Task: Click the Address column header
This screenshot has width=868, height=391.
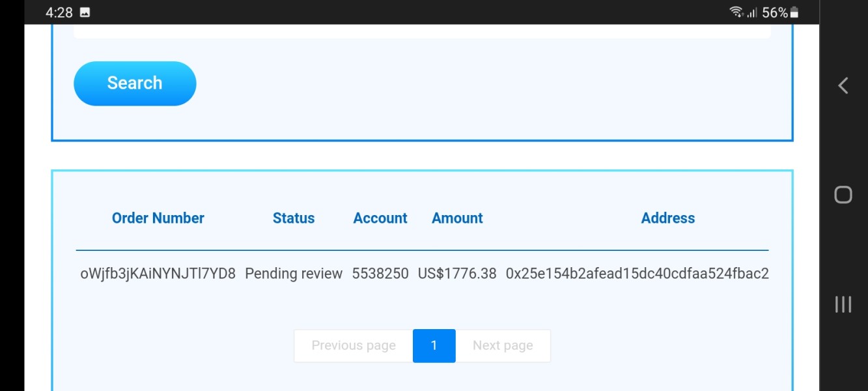Action: click(668, 218)
